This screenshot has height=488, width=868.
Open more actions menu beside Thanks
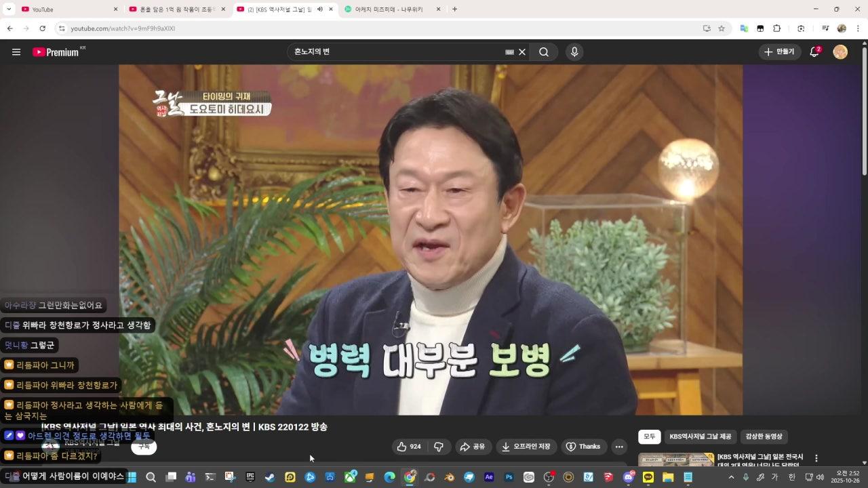click(618, 447)
